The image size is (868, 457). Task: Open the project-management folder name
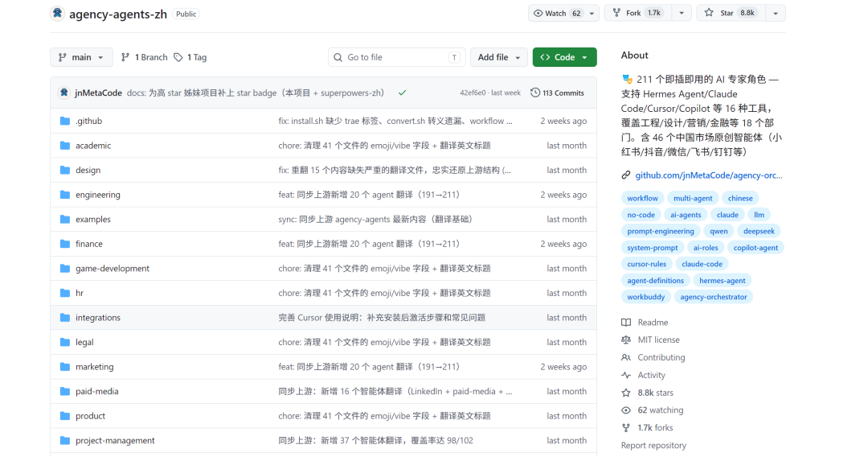(x=115, y=440)
